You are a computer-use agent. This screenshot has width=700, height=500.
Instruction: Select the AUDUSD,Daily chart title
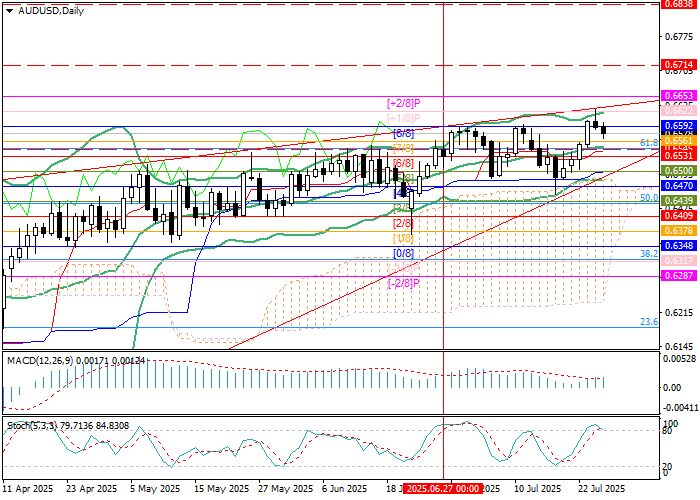51,11
